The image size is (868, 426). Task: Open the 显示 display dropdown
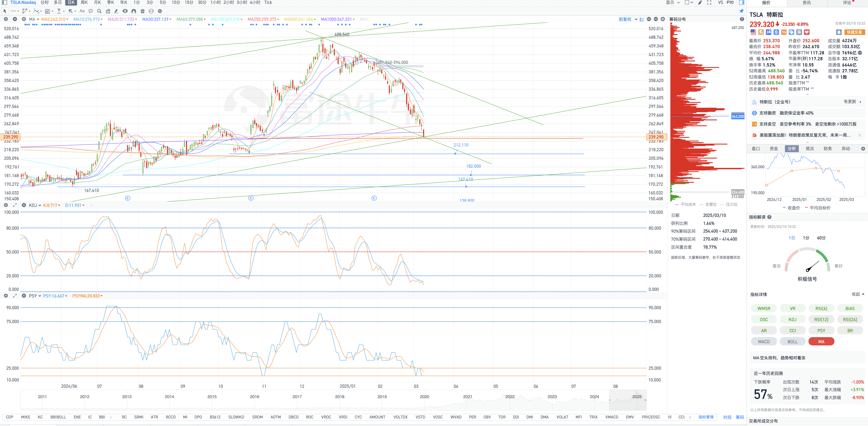tap(673, 2)
